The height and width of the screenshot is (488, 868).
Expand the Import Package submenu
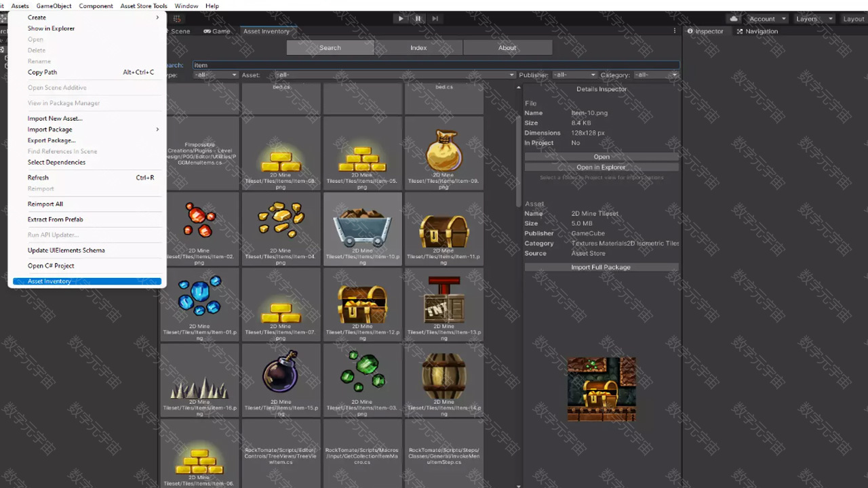click(87, 129)
